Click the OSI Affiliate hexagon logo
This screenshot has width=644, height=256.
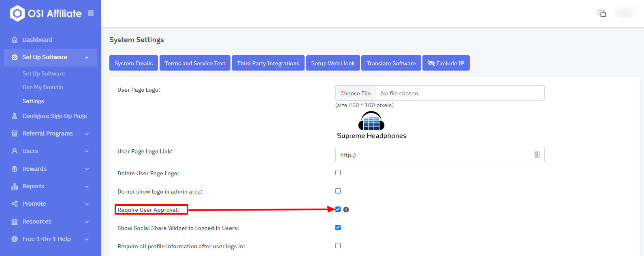17,13
